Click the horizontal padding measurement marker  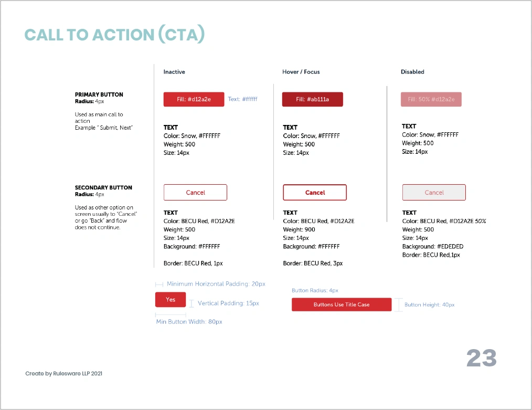159,284
